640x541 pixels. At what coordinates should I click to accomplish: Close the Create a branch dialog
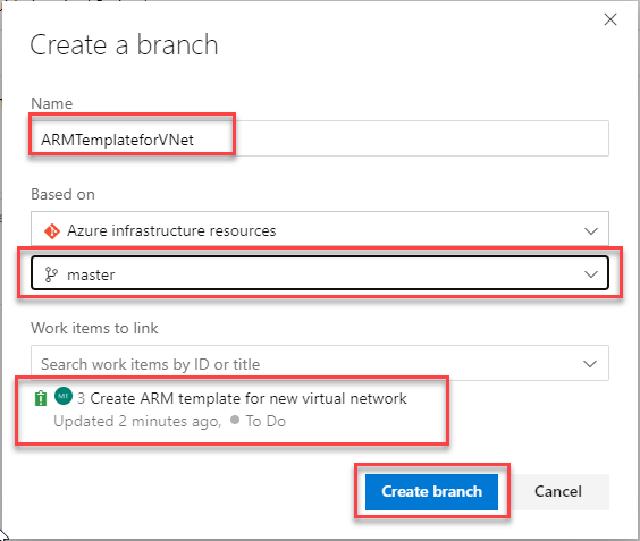pyautogui.click(x=608, y=19)
